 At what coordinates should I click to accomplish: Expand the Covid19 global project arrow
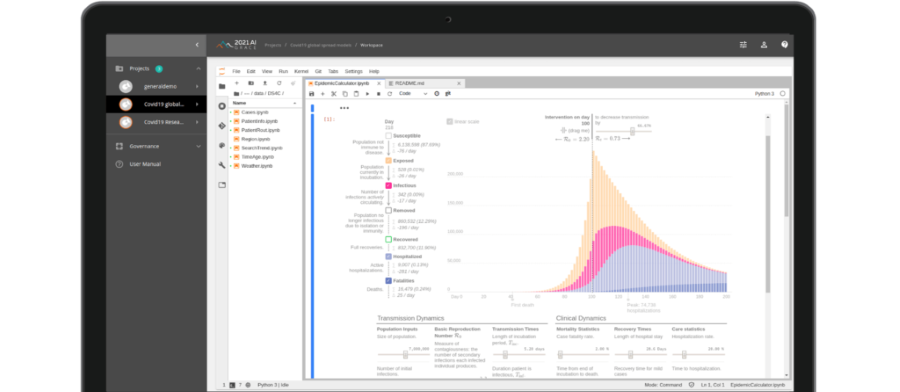(x=197, y=104)
